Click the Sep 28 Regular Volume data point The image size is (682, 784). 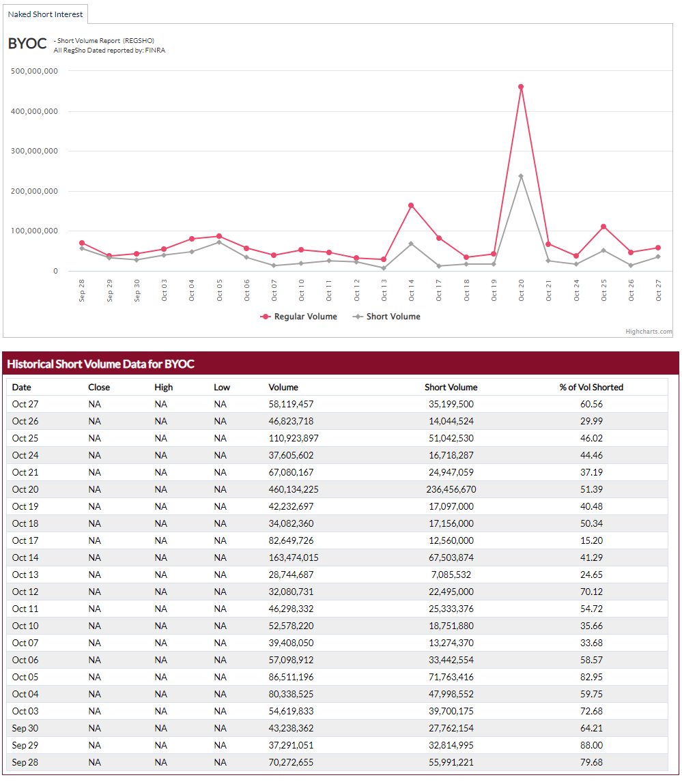81,243
